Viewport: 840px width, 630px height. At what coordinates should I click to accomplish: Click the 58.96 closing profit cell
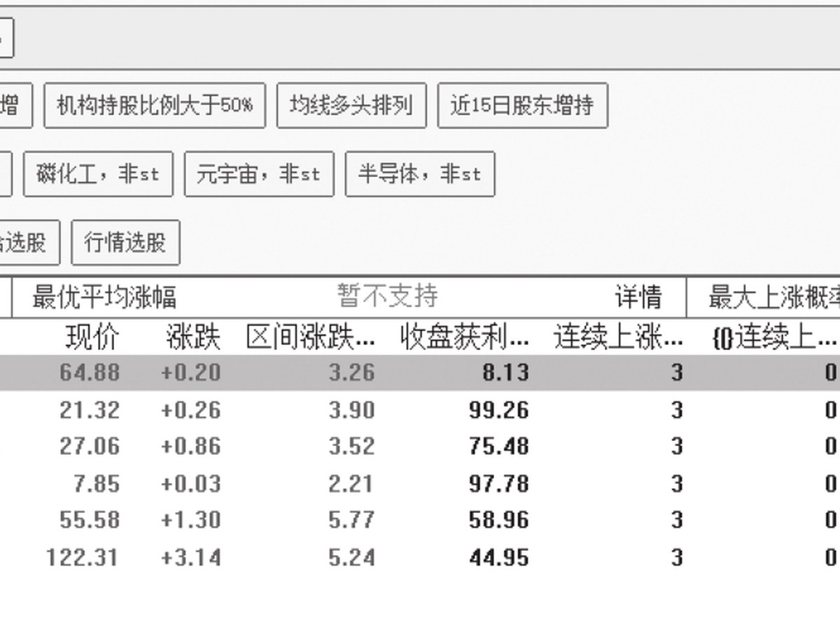point(498,520)
